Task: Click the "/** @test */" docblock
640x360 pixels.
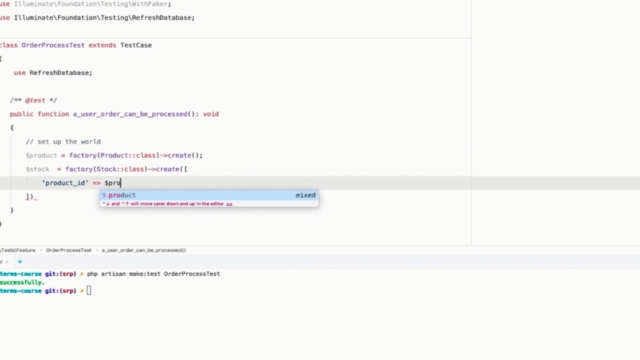Action: 33,100
